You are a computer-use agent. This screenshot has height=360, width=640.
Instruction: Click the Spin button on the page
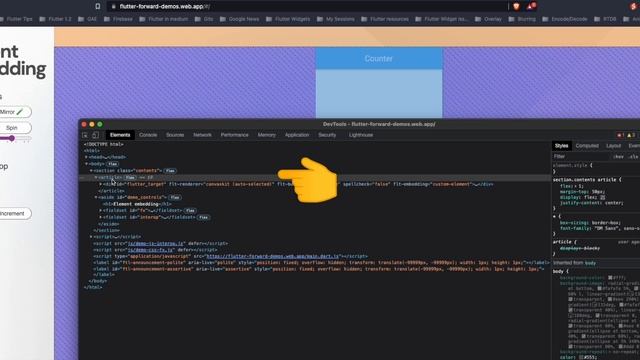pos(13,128)
